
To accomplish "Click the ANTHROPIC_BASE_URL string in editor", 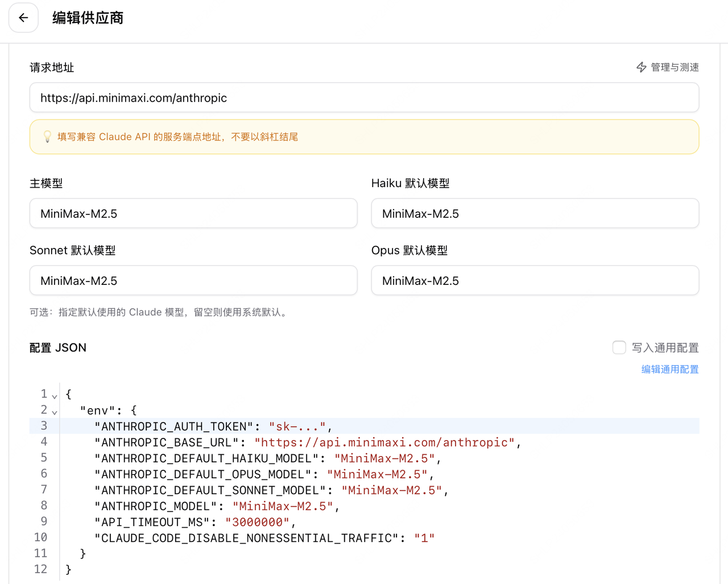I will (384, 442).
